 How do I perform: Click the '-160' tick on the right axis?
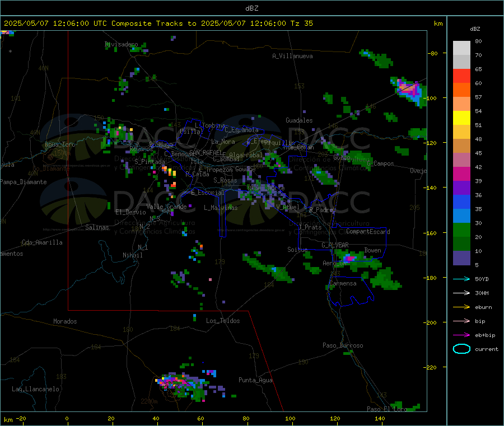pyautogui.click(x=431, y=233)
